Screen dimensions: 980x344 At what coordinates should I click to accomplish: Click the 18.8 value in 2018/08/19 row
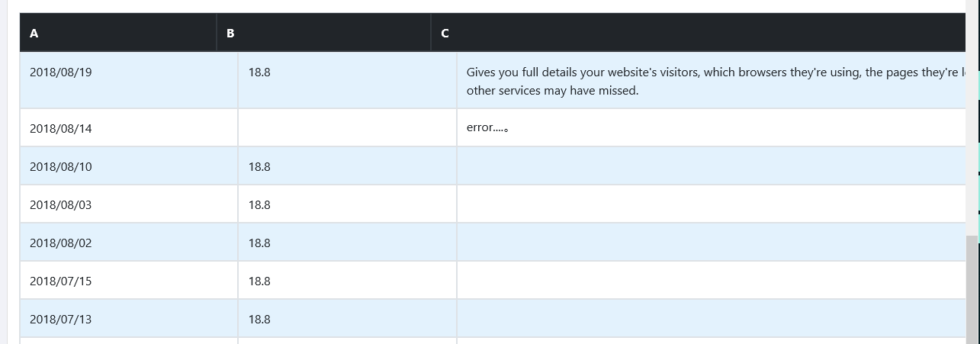[259, 72]
